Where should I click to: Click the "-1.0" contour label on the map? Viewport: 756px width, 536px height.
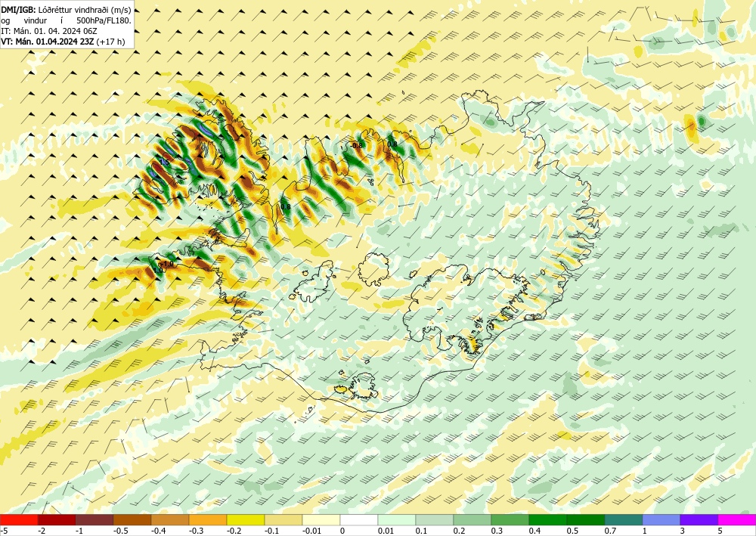(167, 264)
